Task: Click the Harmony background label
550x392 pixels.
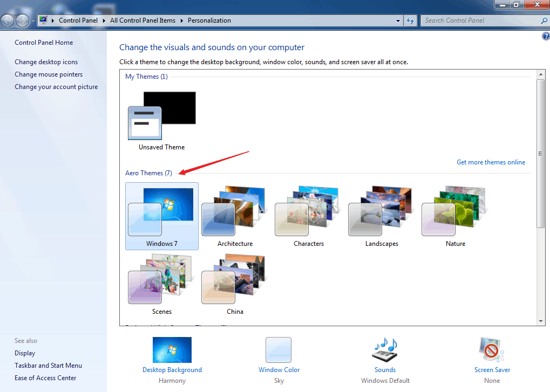Action: [x=172, y=381]
